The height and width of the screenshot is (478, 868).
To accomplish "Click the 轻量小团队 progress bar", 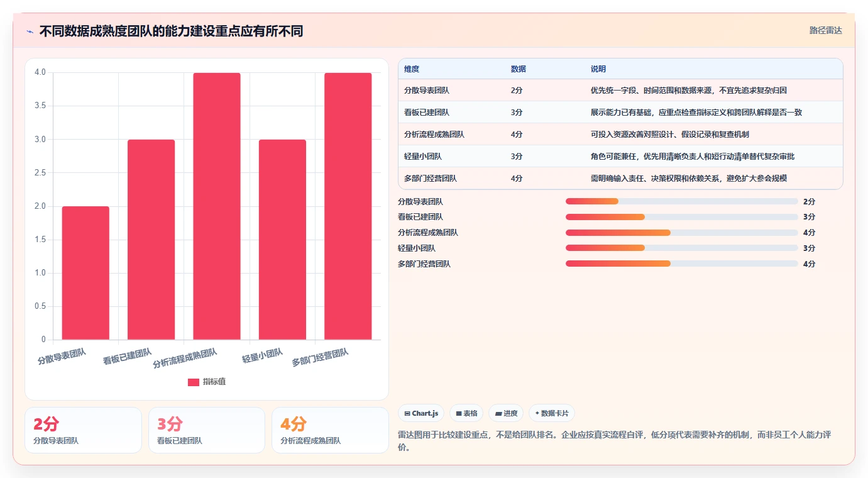I will (681, 248).
